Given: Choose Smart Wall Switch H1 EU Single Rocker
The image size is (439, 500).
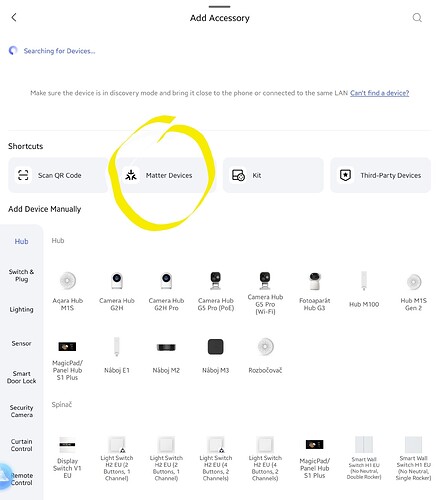Looking at the screenshot, I should click(413, 457).
